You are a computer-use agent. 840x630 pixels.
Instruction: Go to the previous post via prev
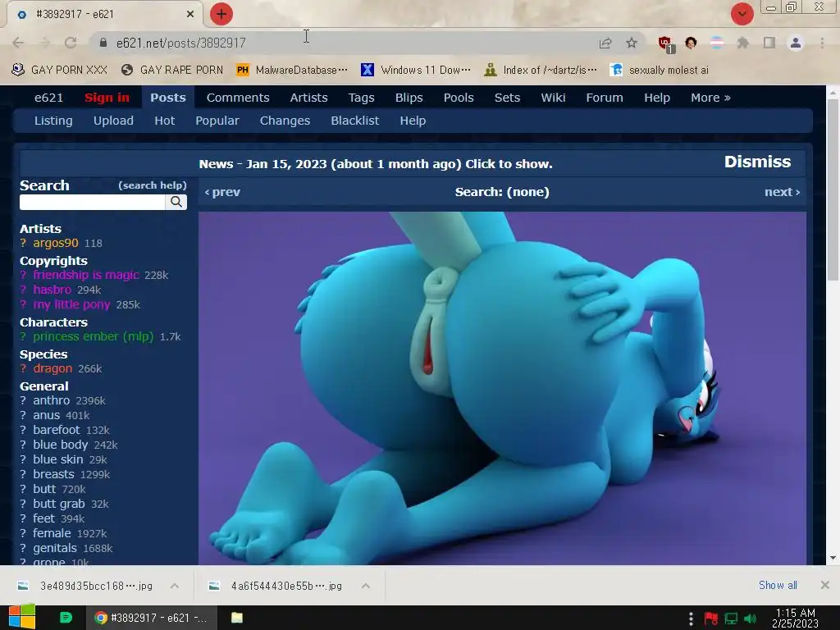point(222,192)
